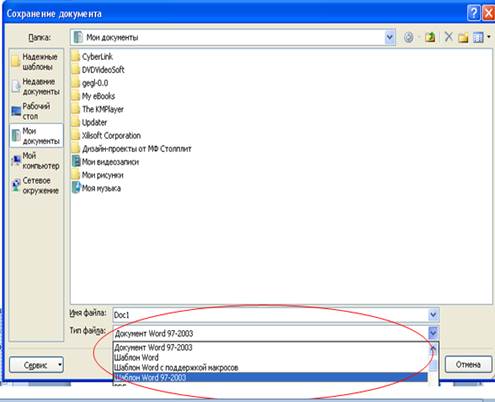Select the Моя музыка folder
The height and width of the screenshot is (402, 495).
pyautogui.click(x=96, y=188)
